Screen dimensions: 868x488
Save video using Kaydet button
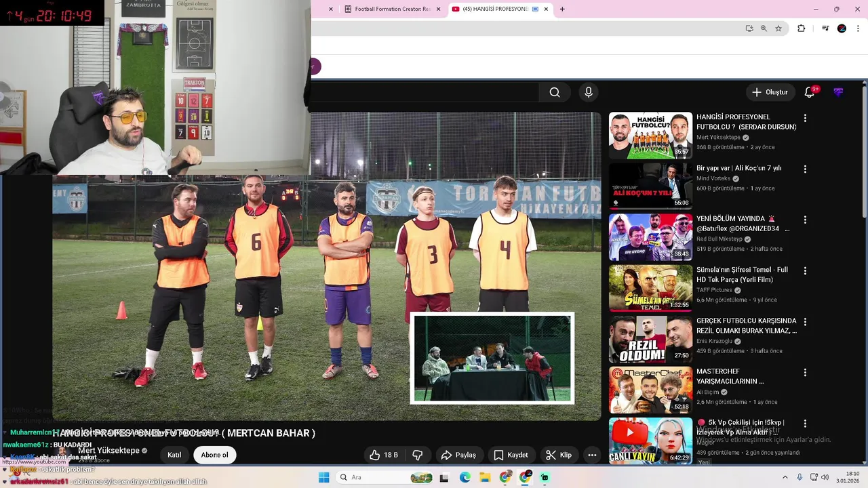(x=511, y=455)
